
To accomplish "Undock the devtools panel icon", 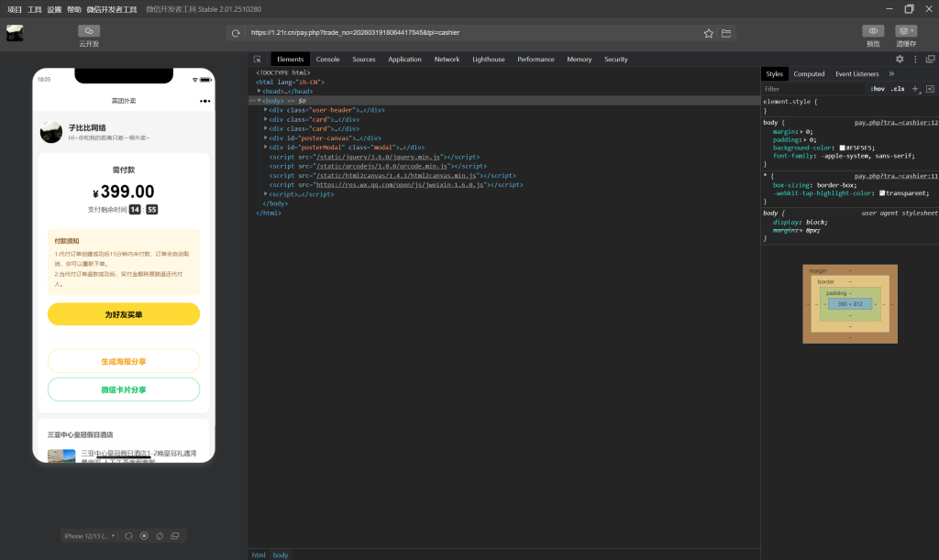I will [930, 60].
